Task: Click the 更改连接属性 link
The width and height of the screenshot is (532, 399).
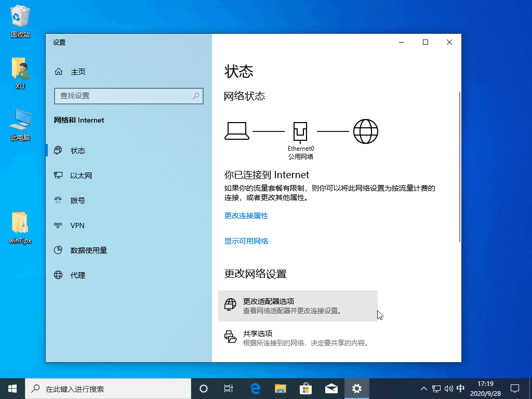Action: click(x=246, y=216)
